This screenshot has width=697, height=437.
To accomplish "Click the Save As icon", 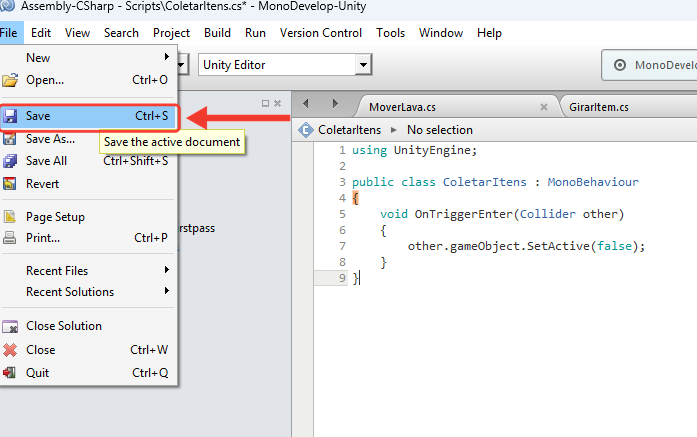I will pos(10,139).
